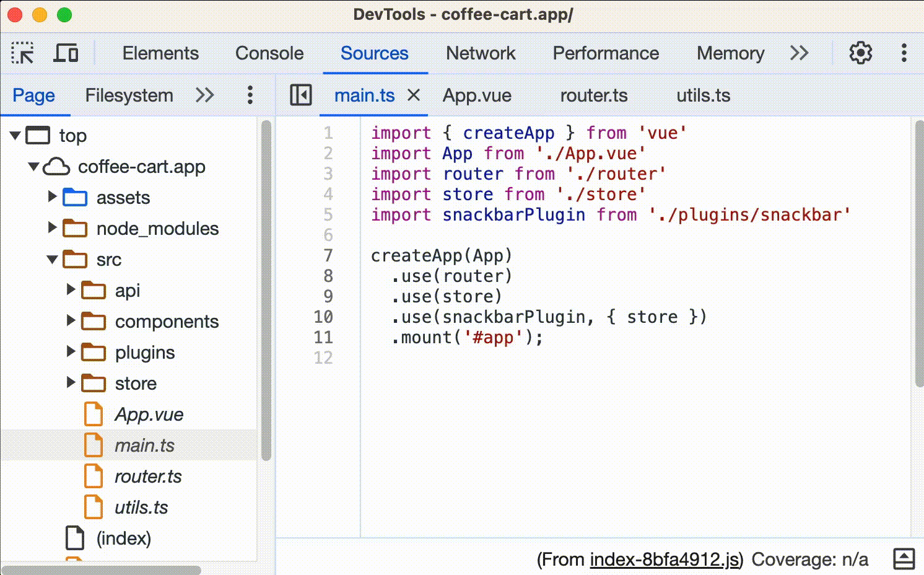This screenshot has height=575, width=924.
Task: Expand the api folder arrow
Action: (71, 289)
